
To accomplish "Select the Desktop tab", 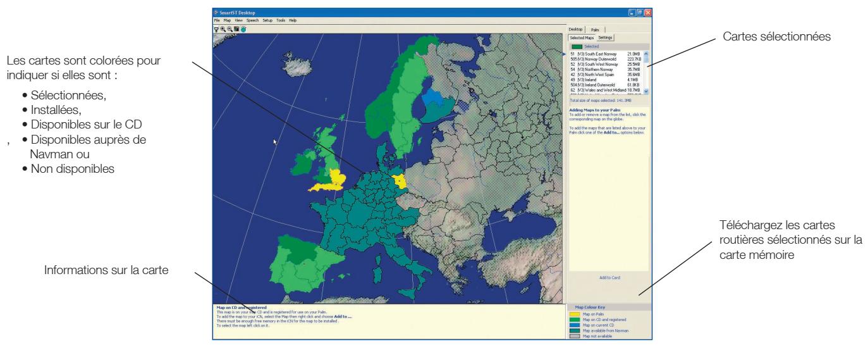I will (x=576, y=30).
